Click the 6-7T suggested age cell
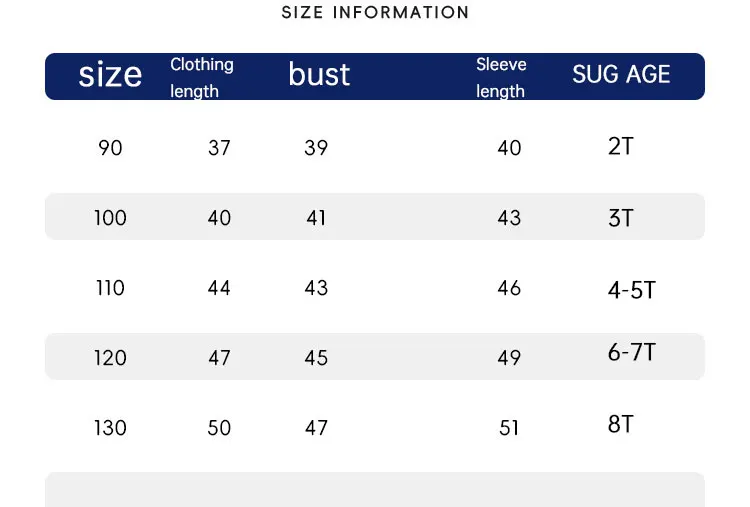This screenshot has height=507, width=750. coord(631,353)
